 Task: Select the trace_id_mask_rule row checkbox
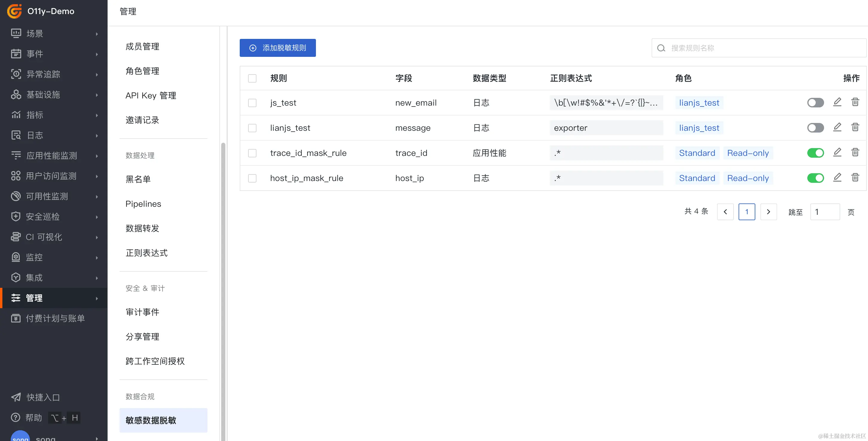(x=252, y=153)
